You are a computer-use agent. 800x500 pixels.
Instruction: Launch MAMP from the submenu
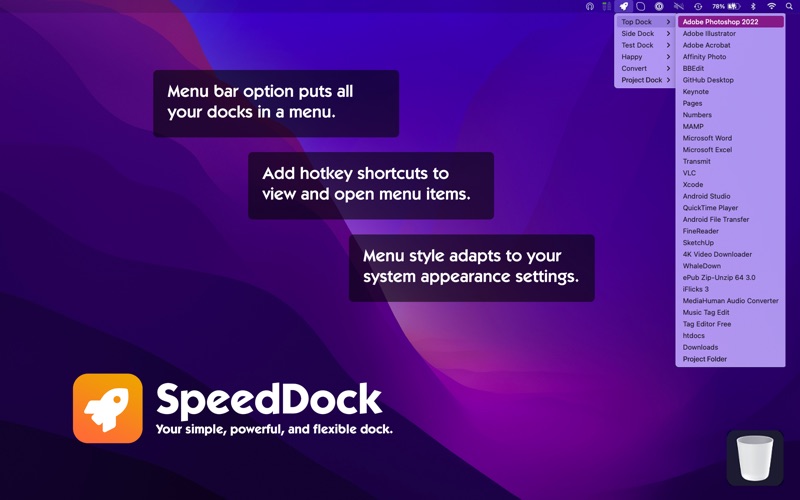731,127
